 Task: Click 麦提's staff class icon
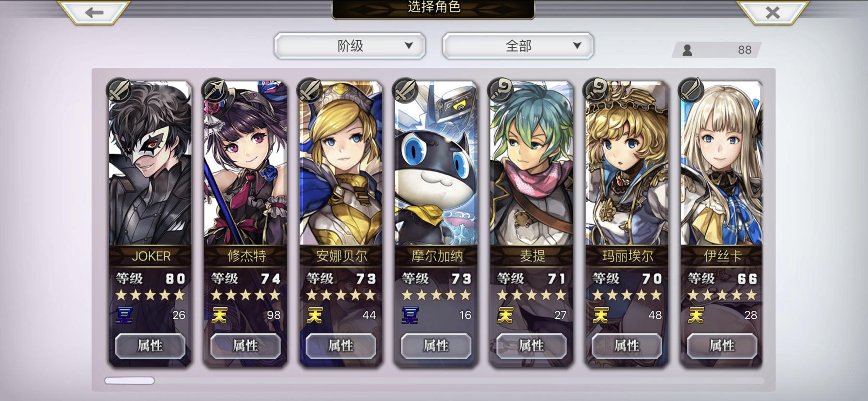tap(500, 90)
